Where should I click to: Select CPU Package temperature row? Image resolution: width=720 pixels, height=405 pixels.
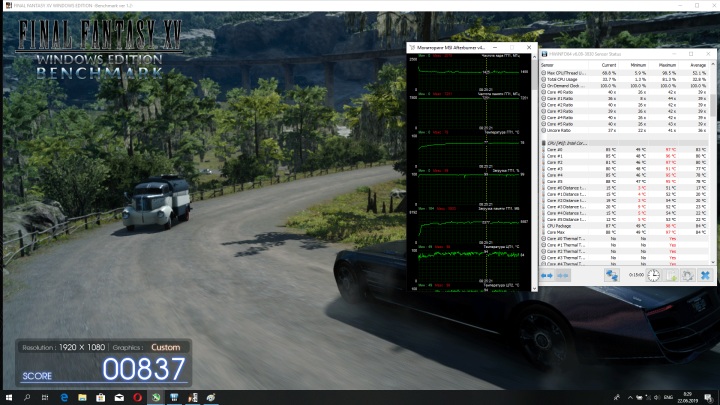pos(624,226)
